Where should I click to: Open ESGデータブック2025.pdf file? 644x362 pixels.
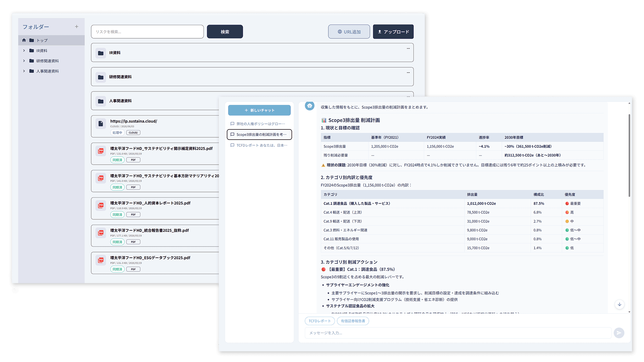coord(150,258)
